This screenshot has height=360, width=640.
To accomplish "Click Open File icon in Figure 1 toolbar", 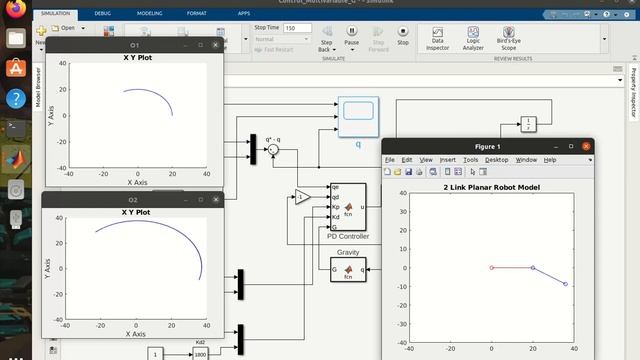I will 398,172.
